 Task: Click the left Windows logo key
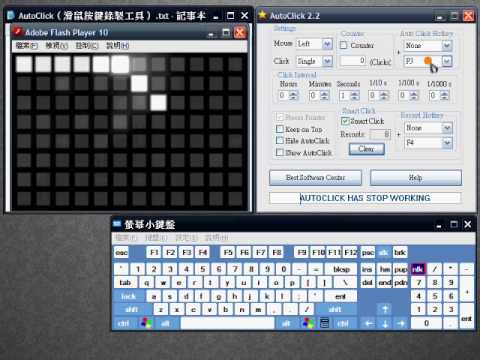147,323
